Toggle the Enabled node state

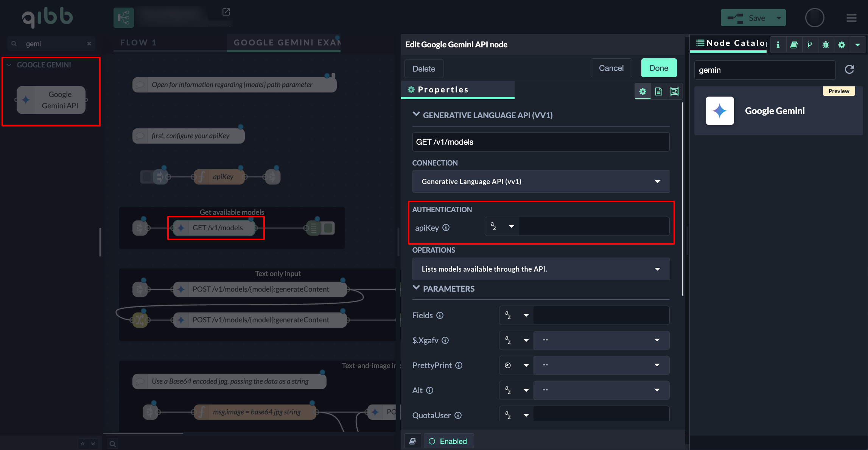(x=448, y=441)
